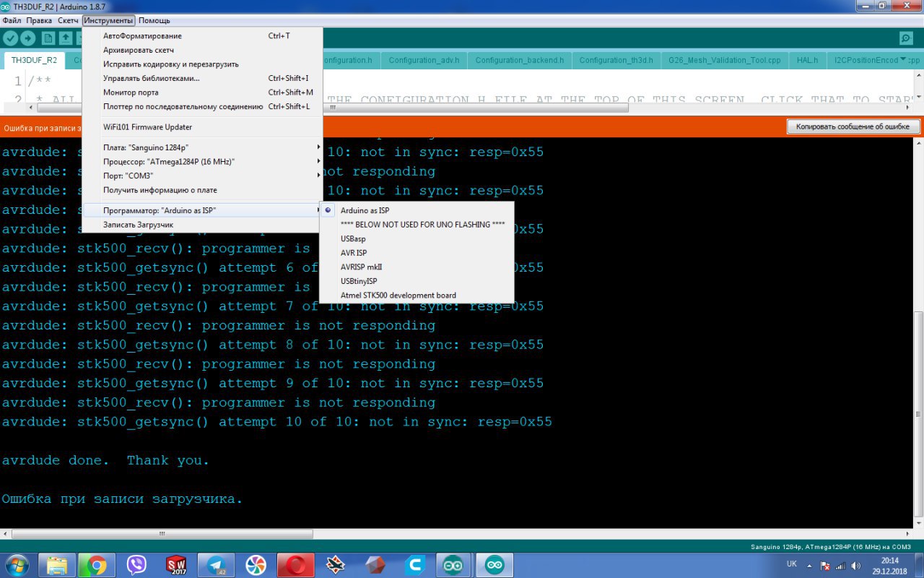Click the Upload arrow toolbar button
The height and width of the screenshot is (578, 924).
(x=28, y=38)
